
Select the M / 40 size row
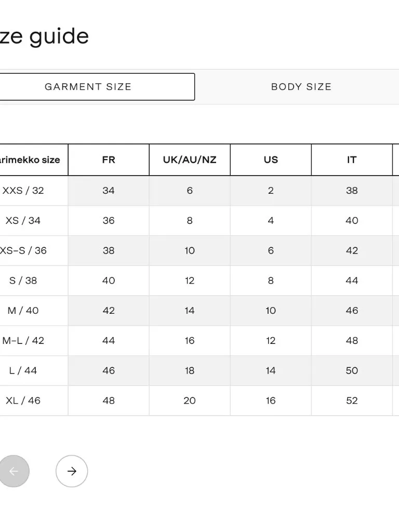[199, 311]
